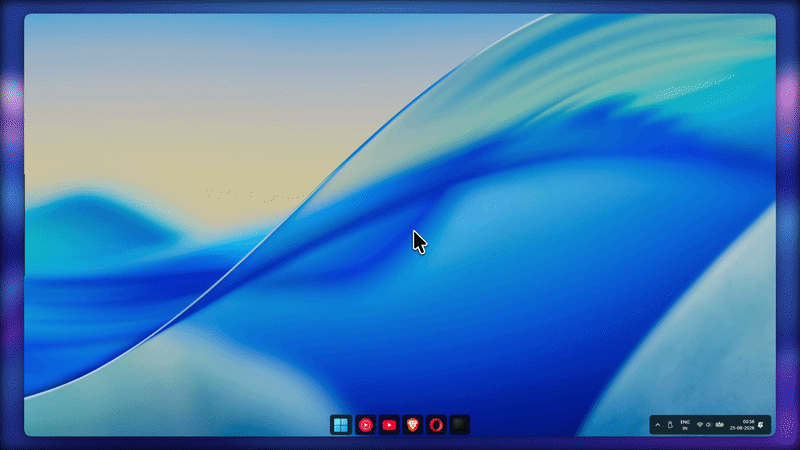This screenshot has height=450, width=800.
Task: Click the USB device tray icon
Action: tap(670, 425)
